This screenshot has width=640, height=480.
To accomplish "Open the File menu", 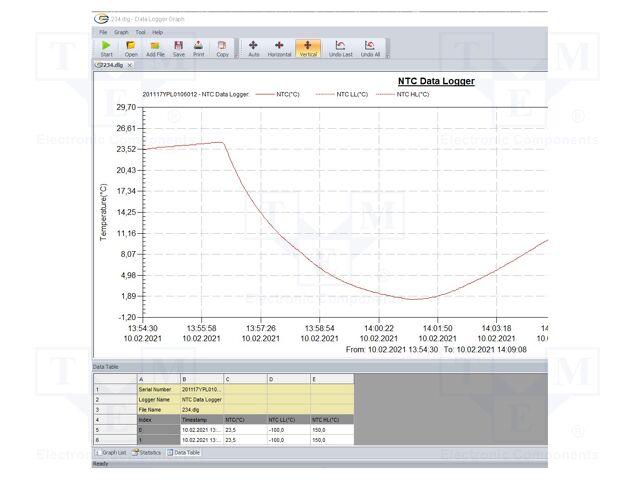I will pos(103,32).
